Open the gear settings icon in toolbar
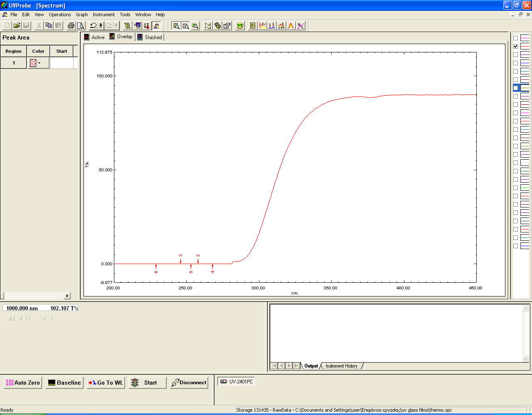This screenshot has width=532, height=415. coord(217,26)
